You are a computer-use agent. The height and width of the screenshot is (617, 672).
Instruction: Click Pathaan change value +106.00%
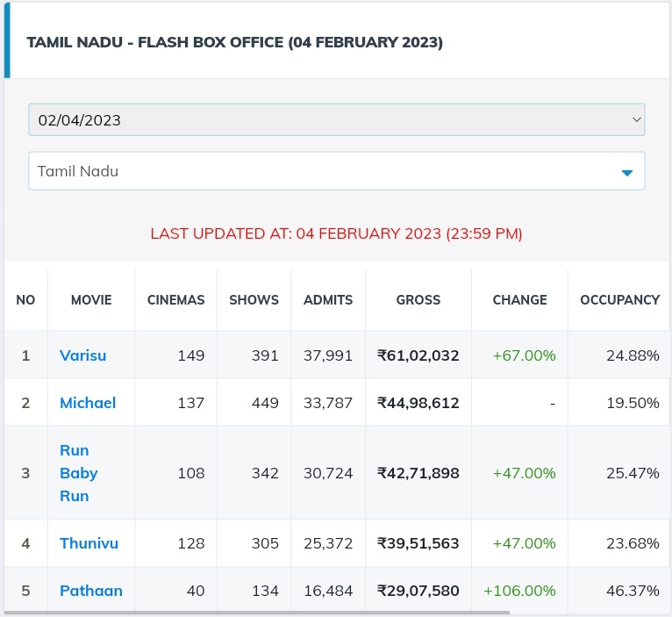[519, 591]
